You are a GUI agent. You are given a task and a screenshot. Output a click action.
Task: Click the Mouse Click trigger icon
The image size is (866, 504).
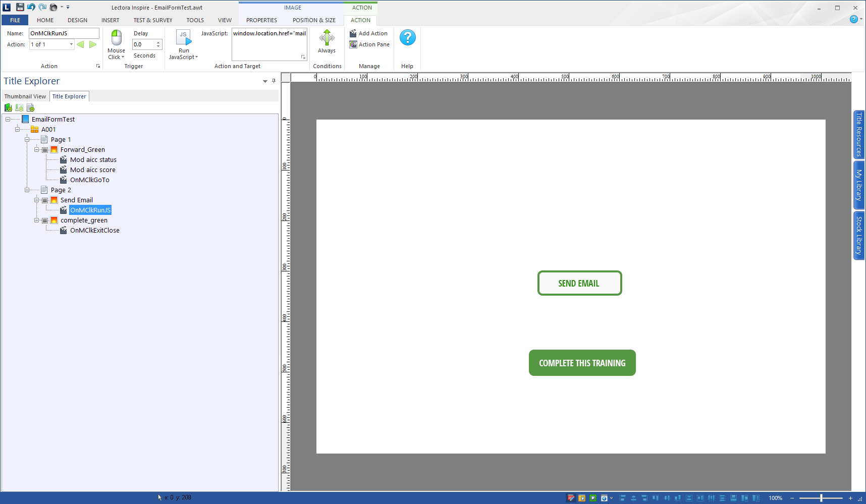coord(117,38)
